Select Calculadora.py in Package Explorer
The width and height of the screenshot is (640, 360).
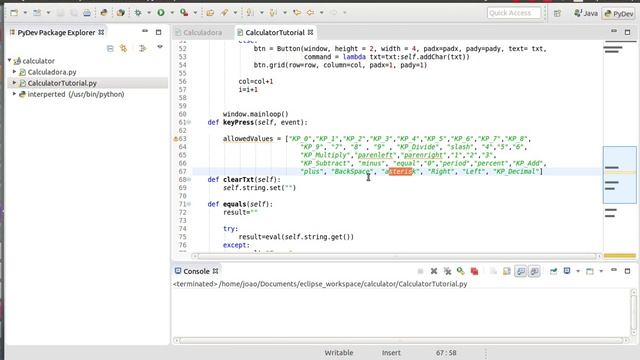coord(52,72)
